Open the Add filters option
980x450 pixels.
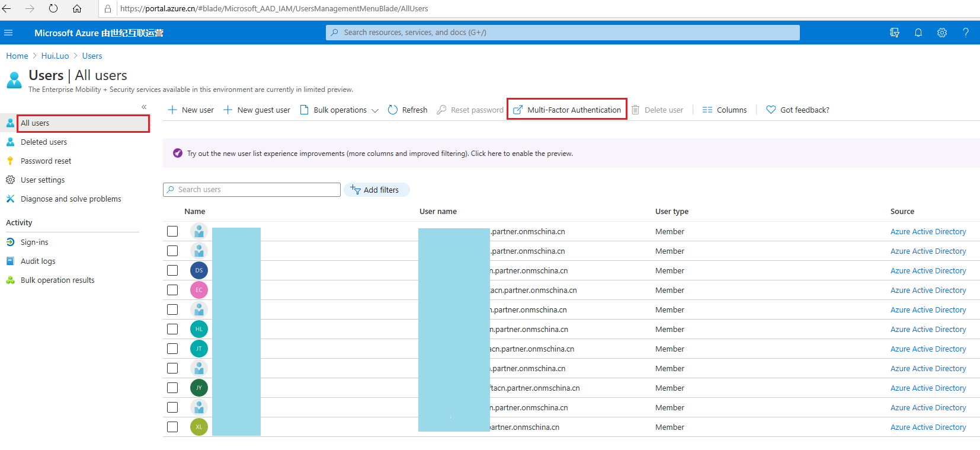376,190
